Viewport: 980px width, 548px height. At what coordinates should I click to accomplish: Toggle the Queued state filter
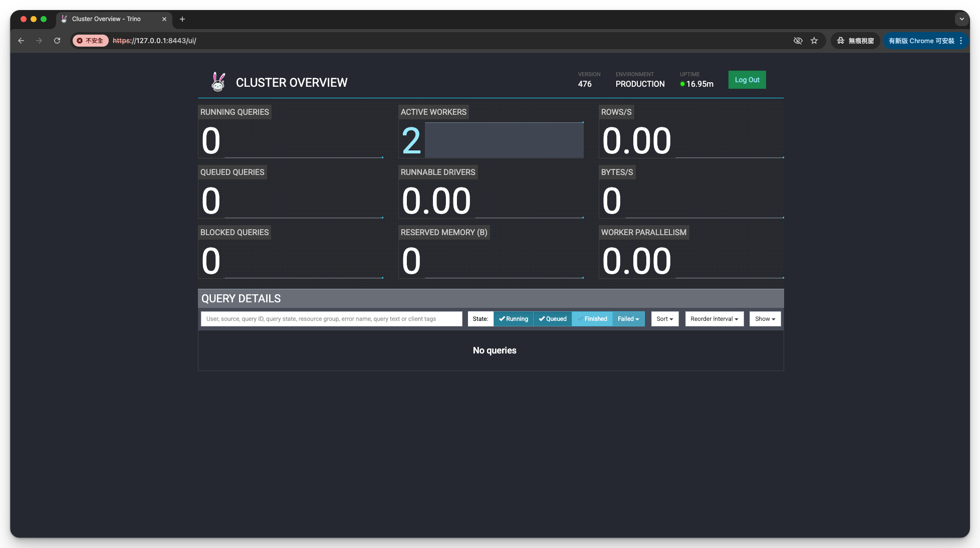[552, 319]
